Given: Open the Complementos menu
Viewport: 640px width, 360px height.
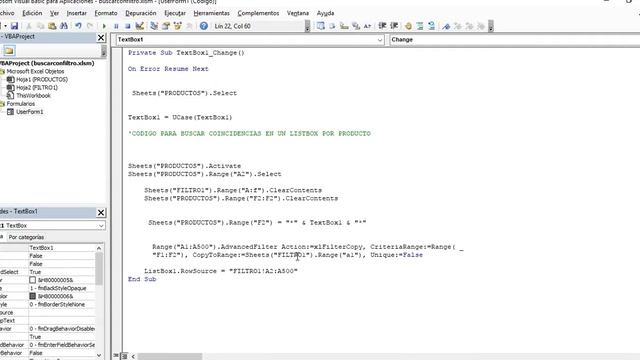Looking at the screenshot, I should (258, 13).
